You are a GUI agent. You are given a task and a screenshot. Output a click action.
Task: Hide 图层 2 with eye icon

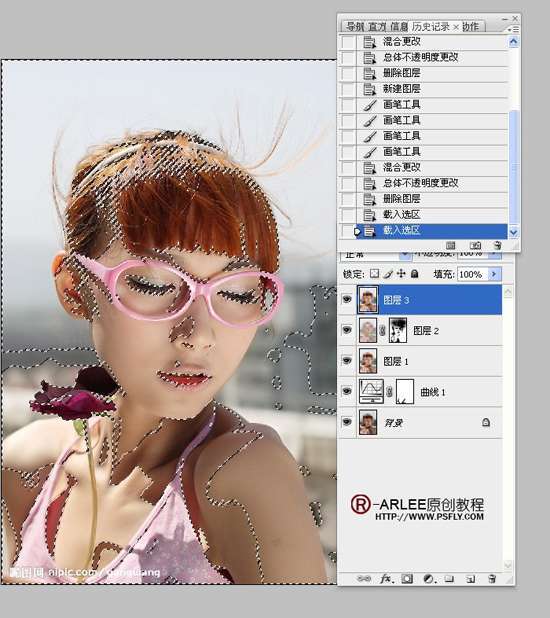coord(347,330)
